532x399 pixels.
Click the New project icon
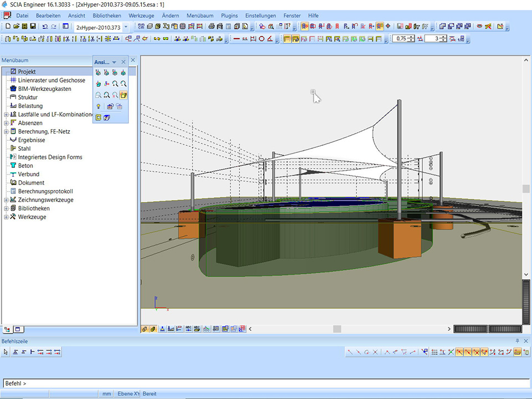tap(8, 27)
